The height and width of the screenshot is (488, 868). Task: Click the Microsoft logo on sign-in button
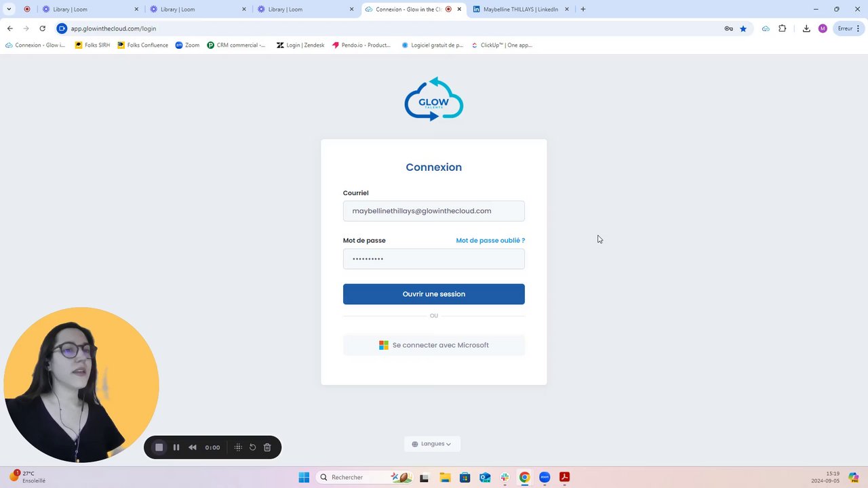click(384, 345)
